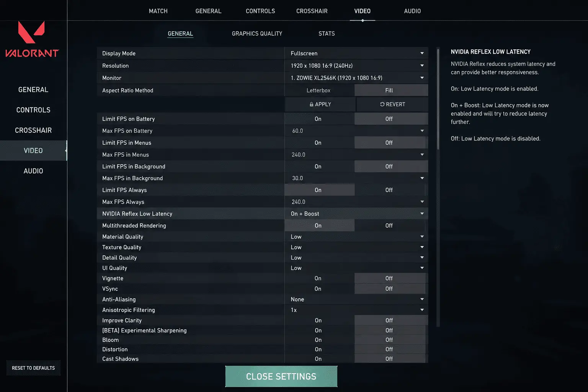Image resolution: width=588 pixels, height=392 pixels.
Task: Expand Max FPS in Menus dropdown
Action: pos(356,155)
